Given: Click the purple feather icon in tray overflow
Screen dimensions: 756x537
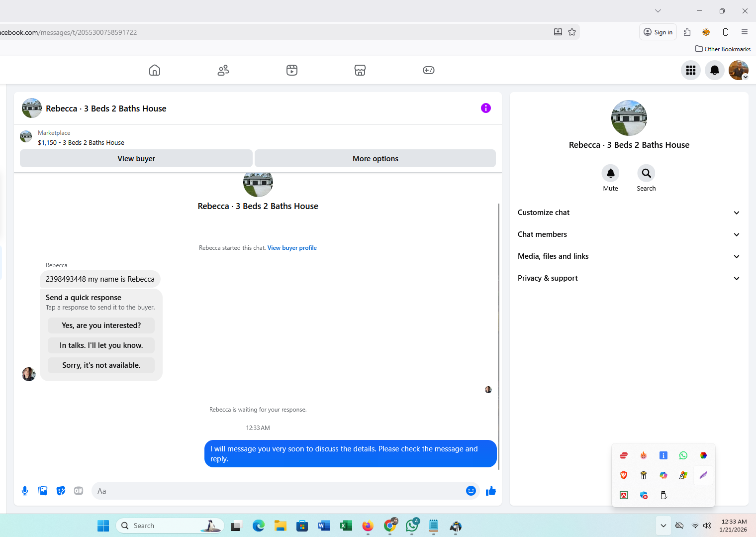Looking at the screenshot, I should point(703,475).
